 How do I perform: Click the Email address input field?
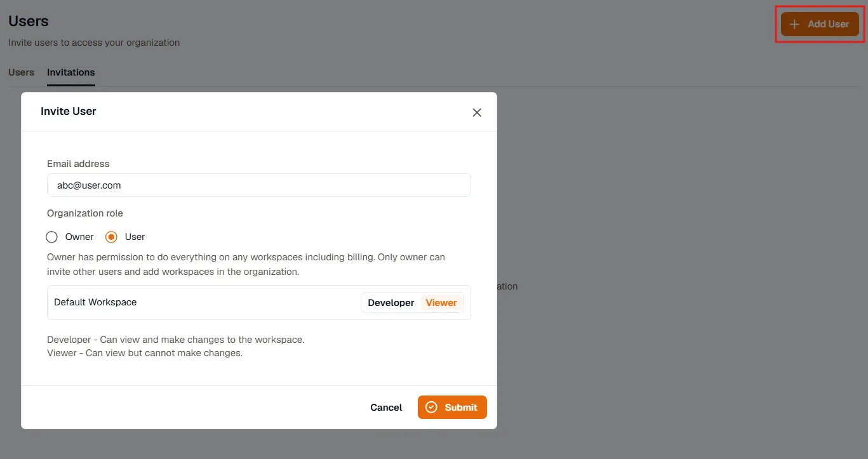point(259,185)
